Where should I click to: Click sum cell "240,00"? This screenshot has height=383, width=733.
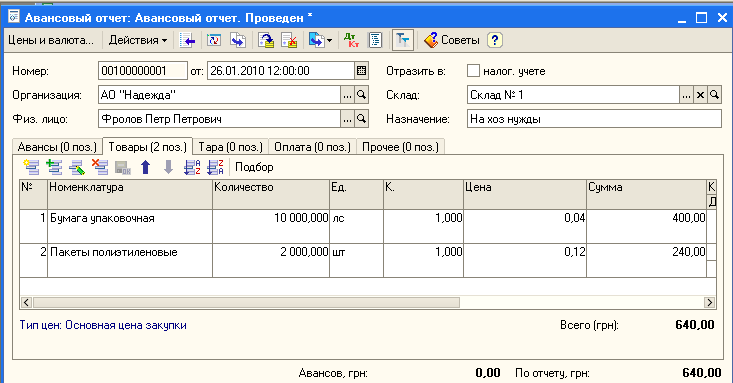(647, 260)
